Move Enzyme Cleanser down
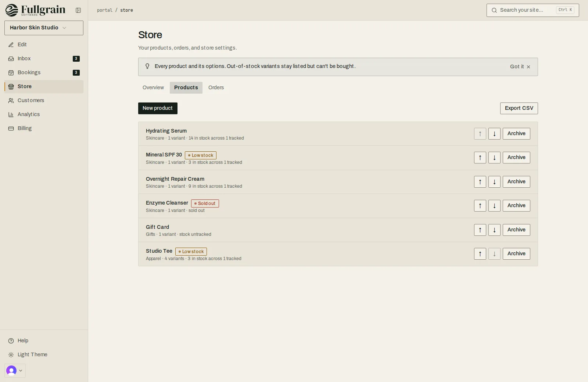The width and height of the screenshot is (588, 382). click(494, 206)
